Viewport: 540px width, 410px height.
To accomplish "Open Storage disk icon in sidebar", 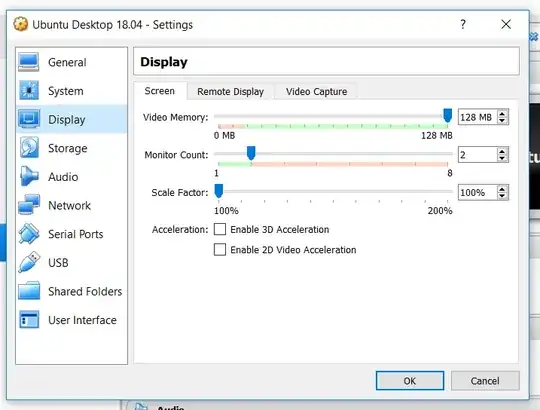I will coord(29,148).
